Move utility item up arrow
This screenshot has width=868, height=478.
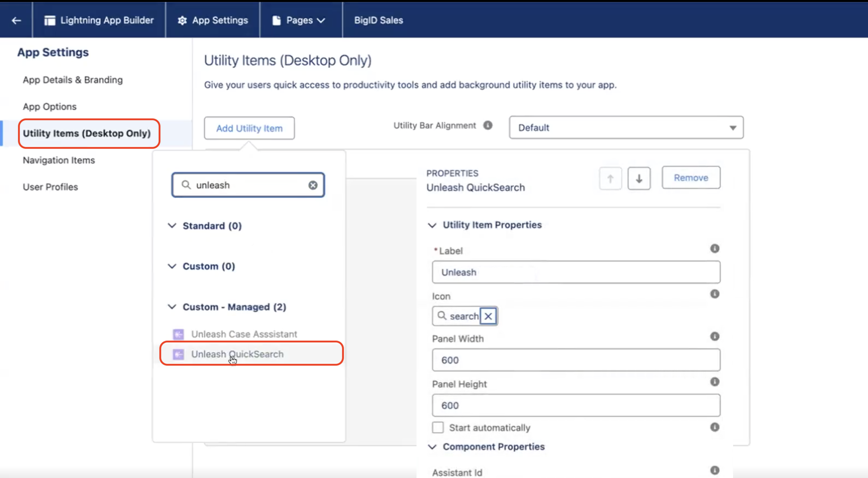point(610,178)
